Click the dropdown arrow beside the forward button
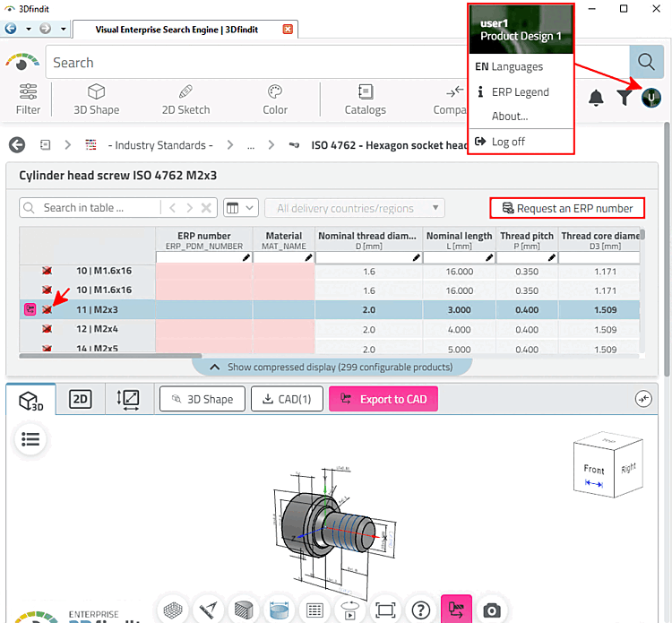 (63, 29)
